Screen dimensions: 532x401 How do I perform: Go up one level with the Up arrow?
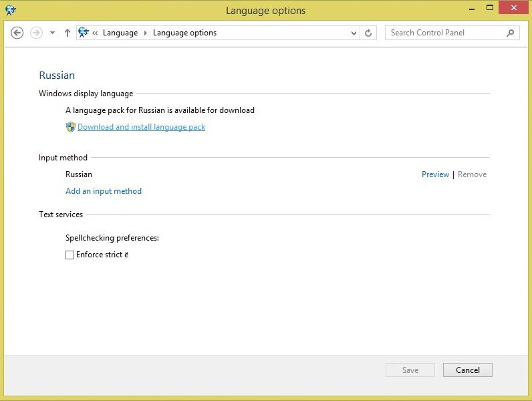point(68,33)
